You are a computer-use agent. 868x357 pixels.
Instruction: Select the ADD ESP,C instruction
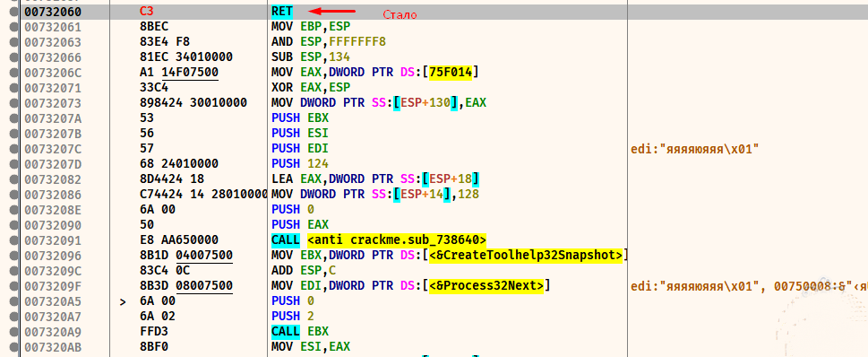pos(304,270)
